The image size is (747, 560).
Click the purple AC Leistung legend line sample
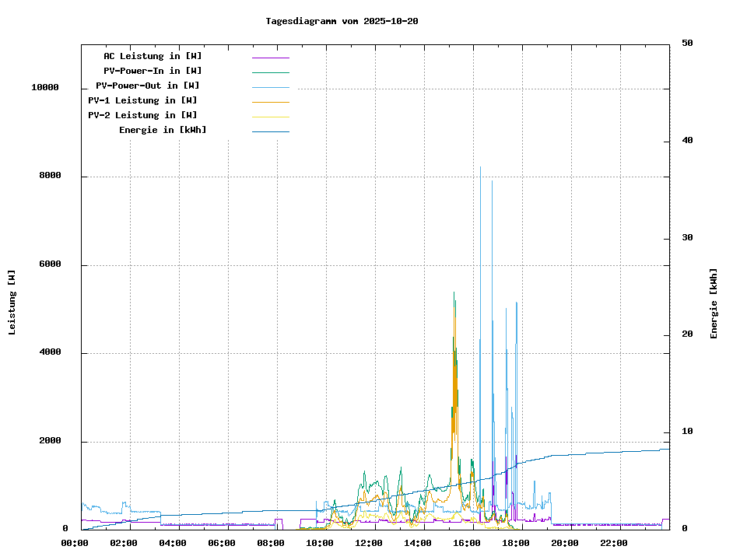click(270, 57)
